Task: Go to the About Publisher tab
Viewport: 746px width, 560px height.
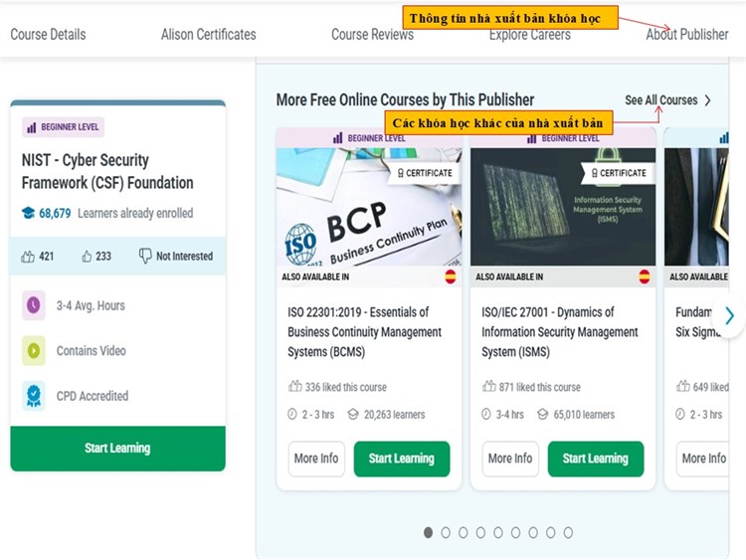Action: 687,35
